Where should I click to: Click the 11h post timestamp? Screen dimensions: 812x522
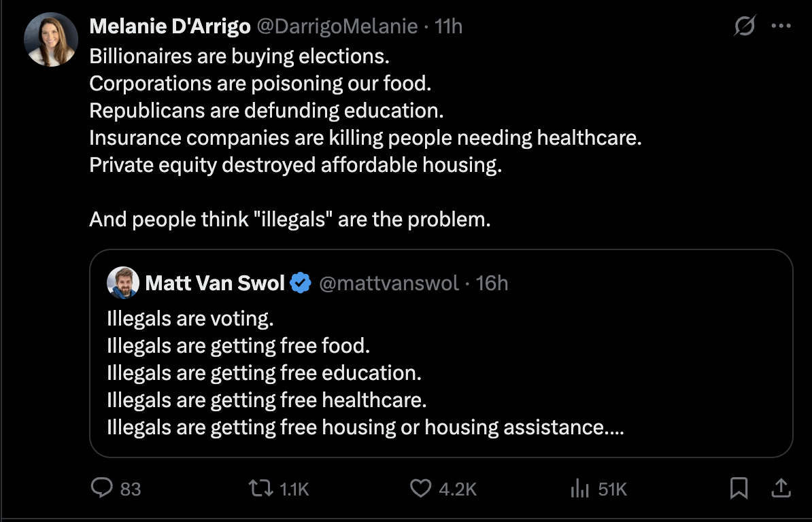[x=448, y=27]
